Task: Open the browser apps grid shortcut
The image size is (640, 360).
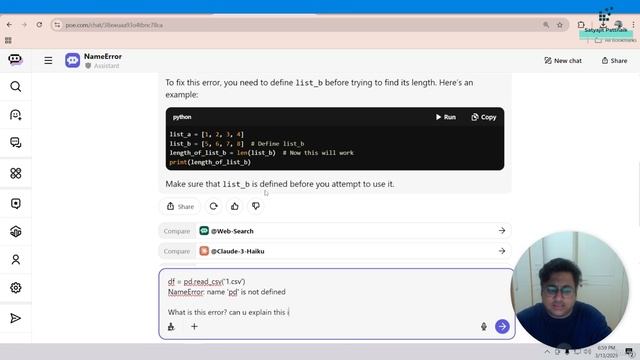Action: 8,40
